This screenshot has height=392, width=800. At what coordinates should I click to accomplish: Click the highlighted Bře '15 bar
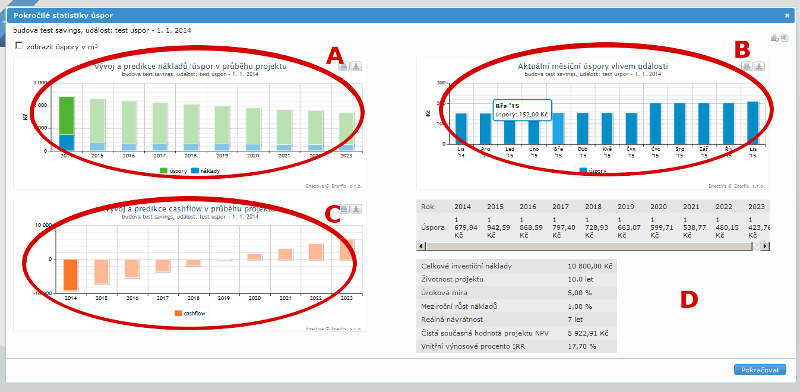(x=558, y=128)
